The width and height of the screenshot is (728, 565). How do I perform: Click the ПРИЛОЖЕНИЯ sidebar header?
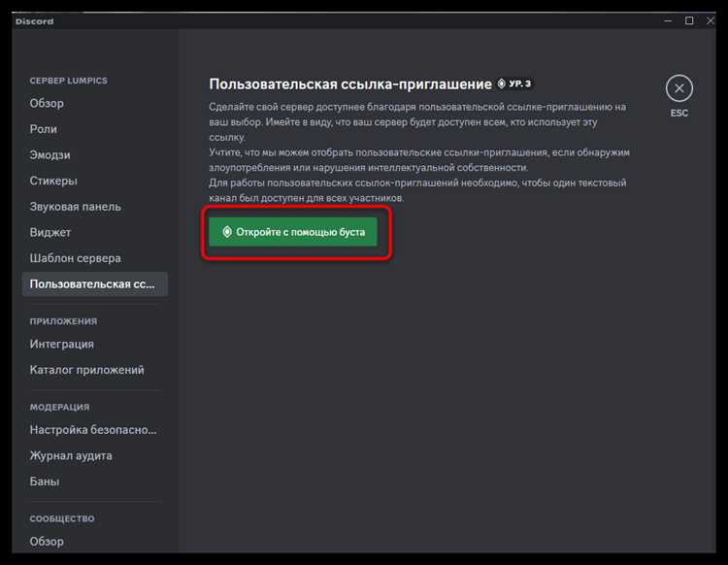64,321
